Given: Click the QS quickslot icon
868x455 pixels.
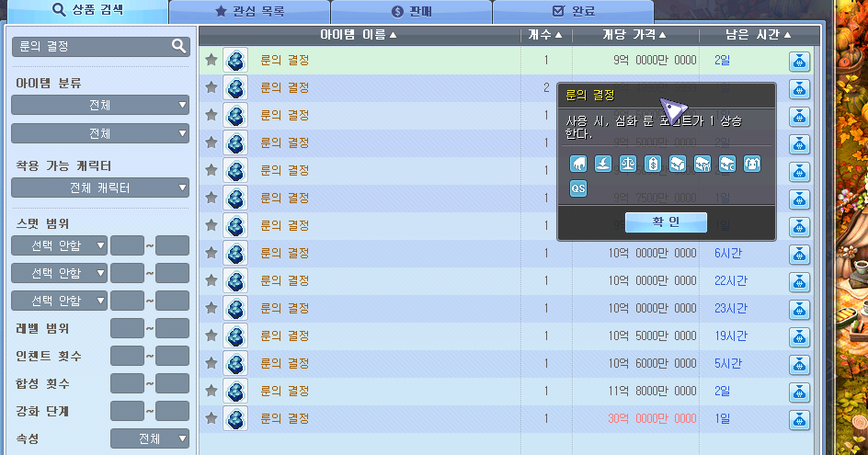Looking at the screenshot, I should pos(578,188).
